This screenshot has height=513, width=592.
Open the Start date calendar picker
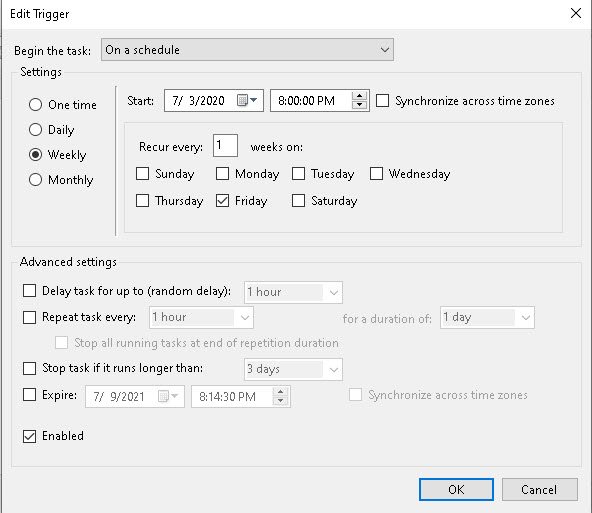click(247, 100)
